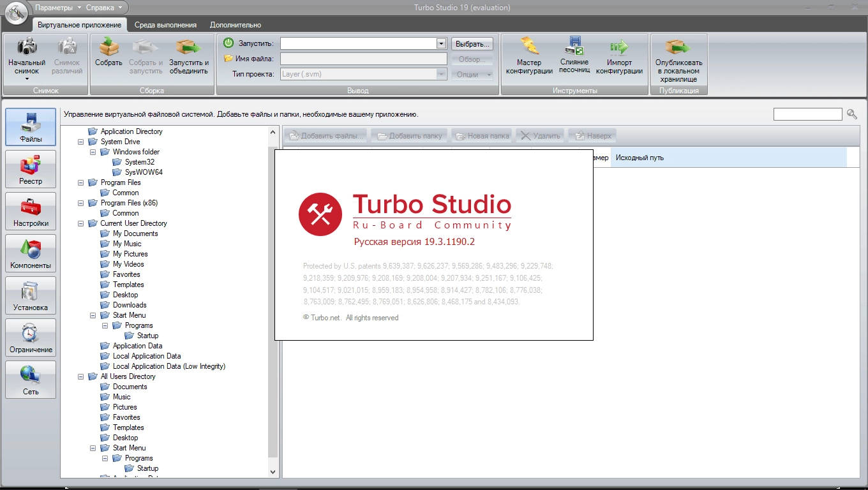Viewport: 868px width, 490px height.
Task: Click the Удалить toolbar button
Action: [541, 136]
